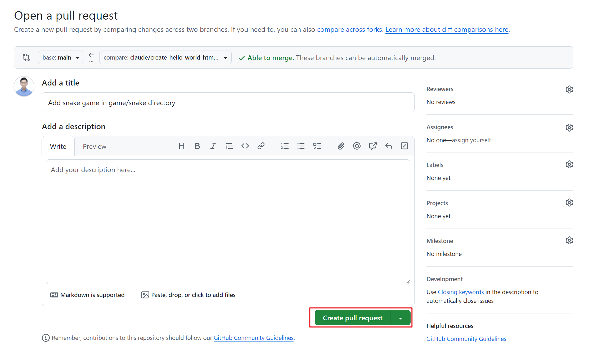Click the insert link icon
589x364 pixels.
pos(261,146)
